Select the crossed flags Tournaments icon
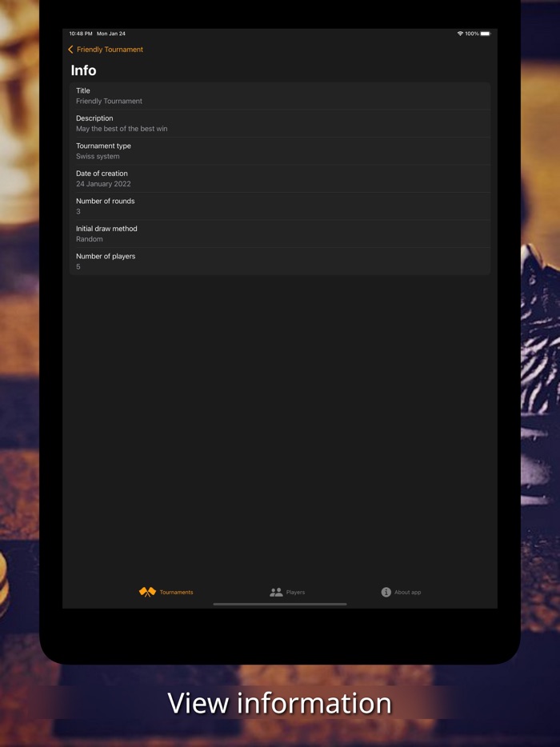560x747 pixels. (x=147, y=592)
